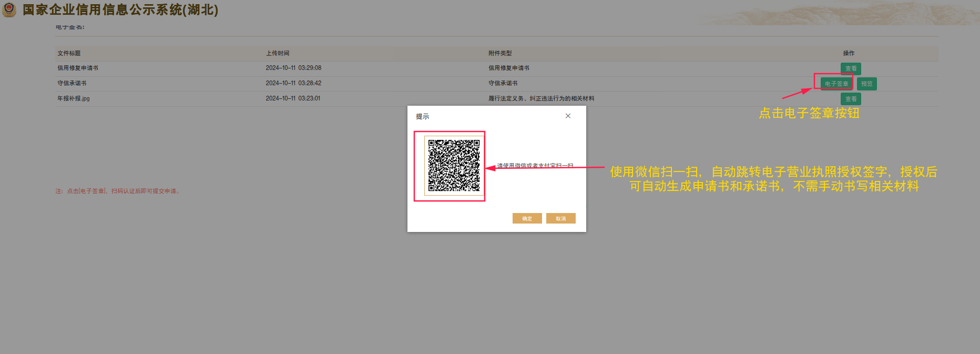Click 确定 in the 提示 dialog
This screenshot has width=980, height=354.
(x=527, y=218)
